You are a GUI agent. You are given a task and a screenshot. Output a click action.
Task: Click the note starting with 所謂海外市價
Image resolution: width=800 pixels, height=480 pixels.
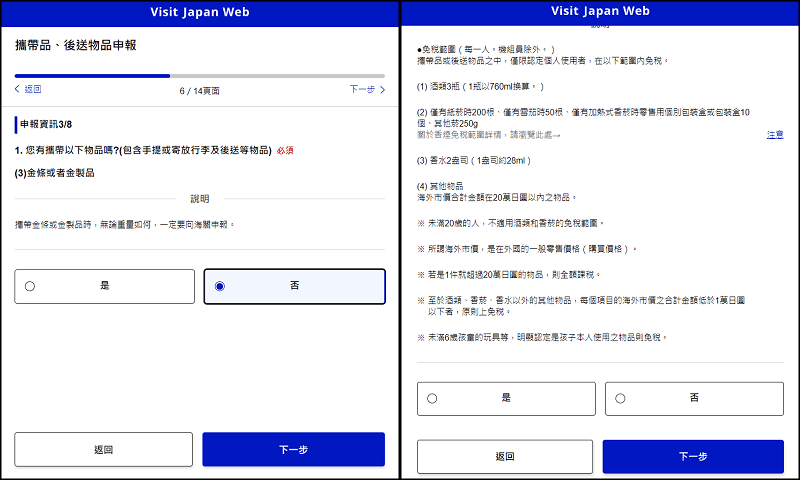pos(527,249)
